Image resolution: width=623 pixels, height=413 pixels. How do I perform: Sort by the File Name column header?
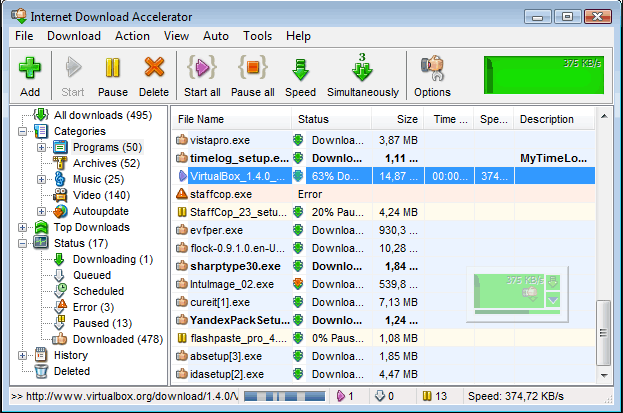232,119
